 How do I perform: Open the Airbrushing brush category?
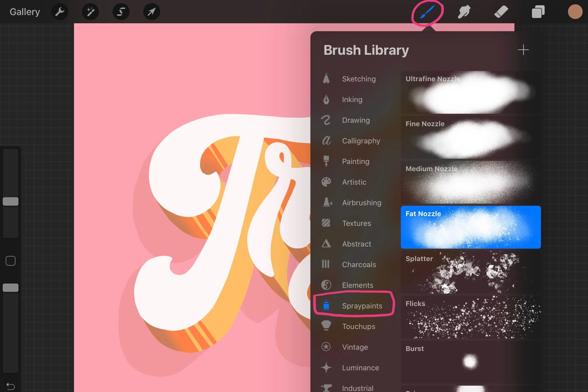pos(361,203)
